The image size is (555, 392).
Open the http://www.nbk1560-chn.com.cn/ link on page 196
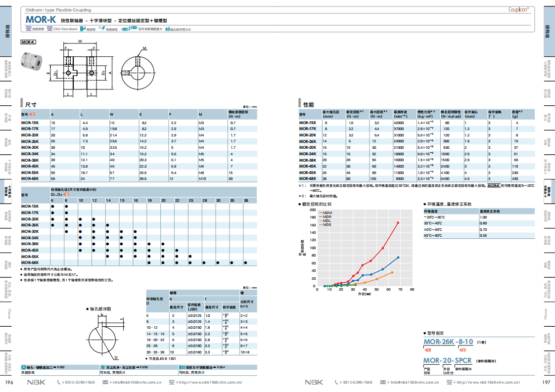[210, 383]
